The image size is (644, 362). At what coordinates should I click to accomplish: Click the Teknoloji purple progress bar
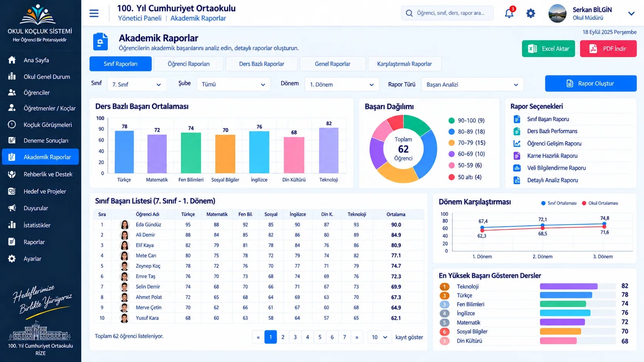click(x=569, y=286)
